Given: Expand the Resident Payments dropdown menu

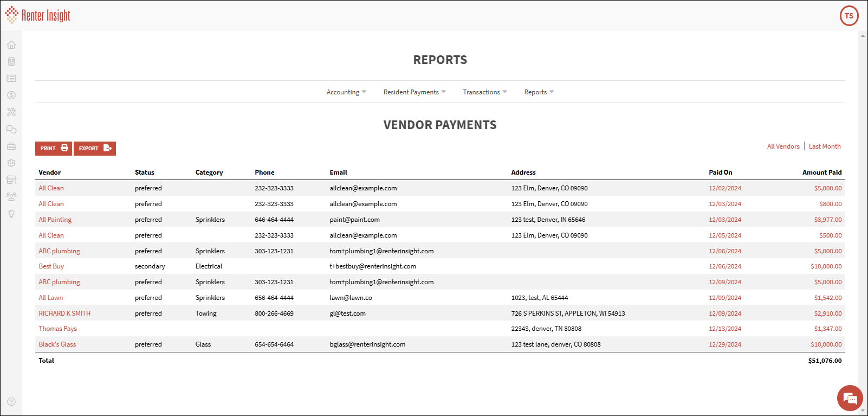Looking at the screenshot, I should 414,92.
